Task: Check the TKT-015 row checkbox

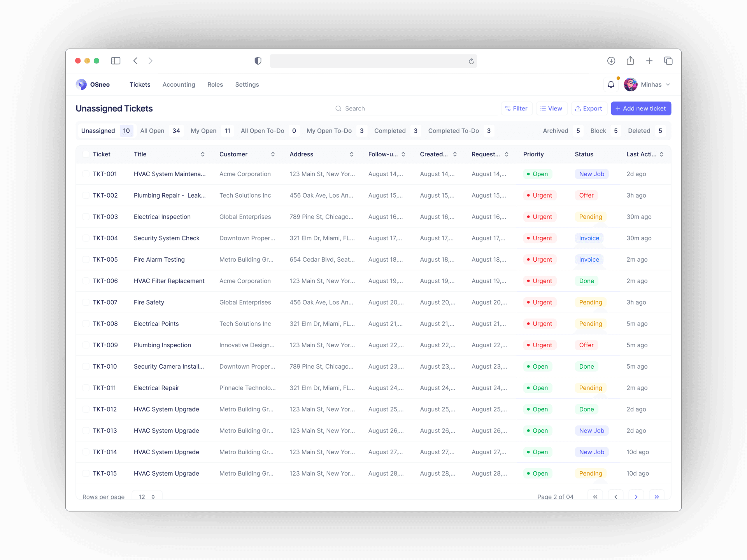Action: pyautogui.click(x=86, y=473)
